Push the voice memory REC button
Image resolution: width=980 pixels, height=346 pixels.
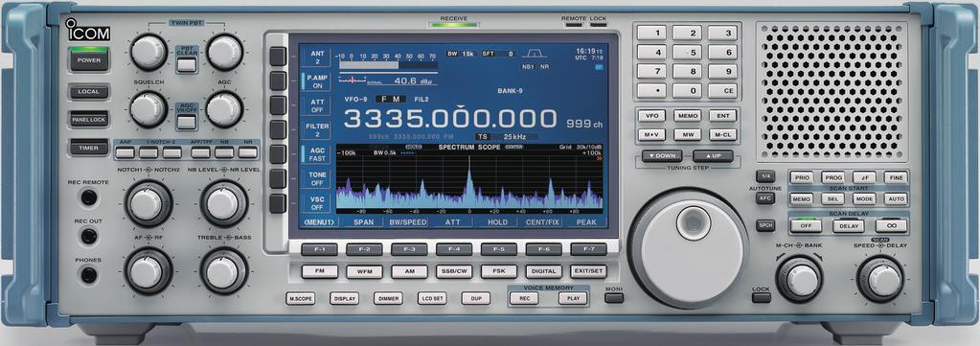pos(524,299)
